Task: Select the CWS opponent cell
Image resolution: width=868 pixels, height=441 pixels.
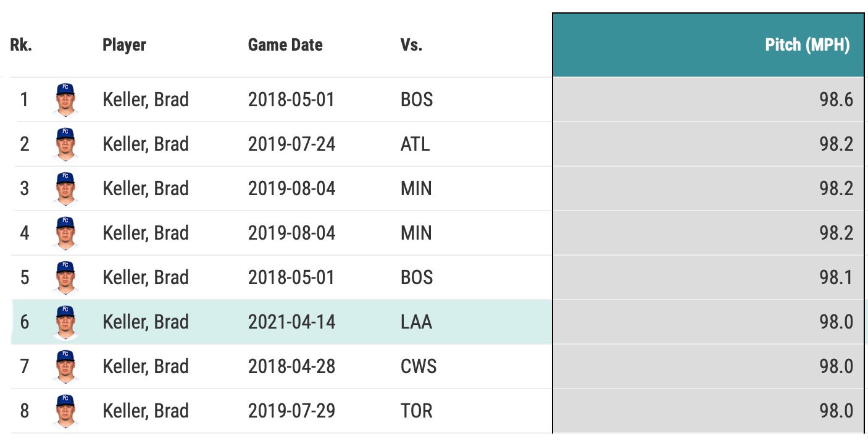Action: (418, 366)
